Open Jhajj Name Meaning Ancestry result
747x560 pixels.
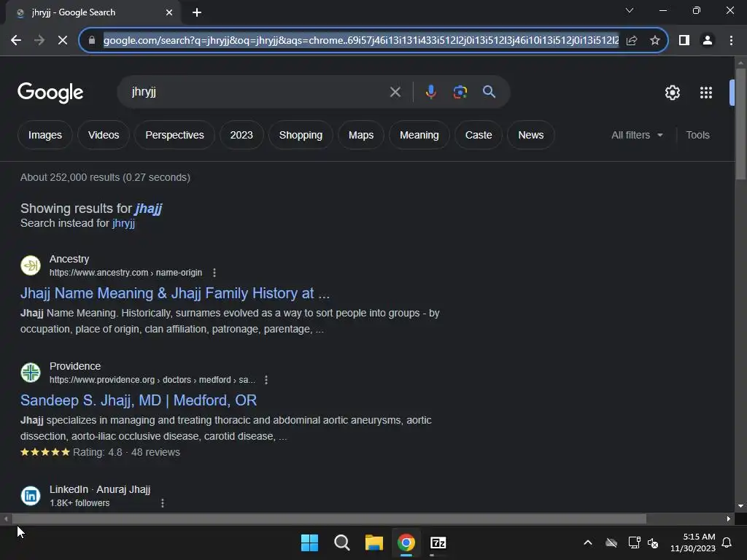tap(175, 293)
